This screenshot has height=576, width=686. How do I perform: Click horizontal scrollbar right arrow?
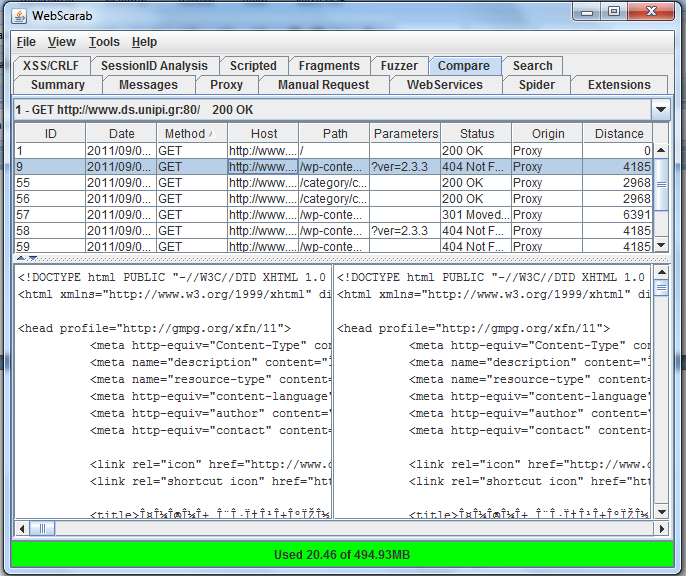point(662,529)
